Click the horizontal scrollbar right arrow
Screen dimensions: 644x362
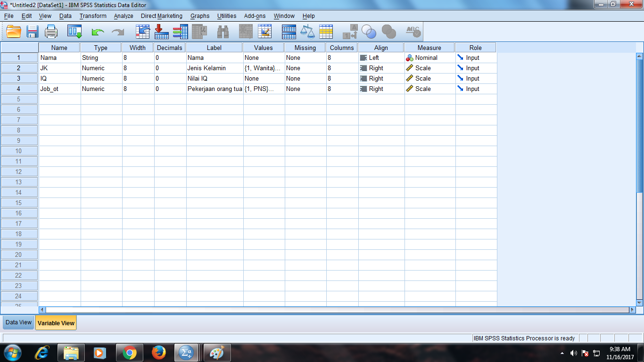coord(632,310)
